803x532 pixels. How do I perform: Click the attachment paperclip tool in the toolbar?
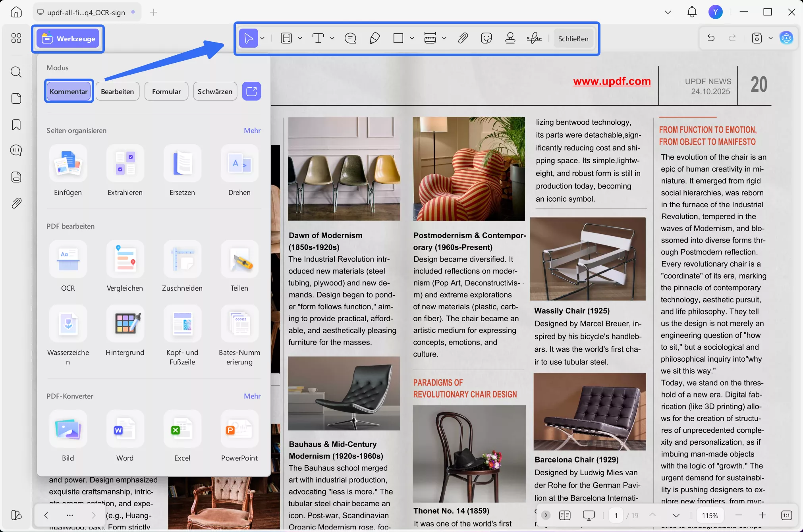tap(463, 38)
